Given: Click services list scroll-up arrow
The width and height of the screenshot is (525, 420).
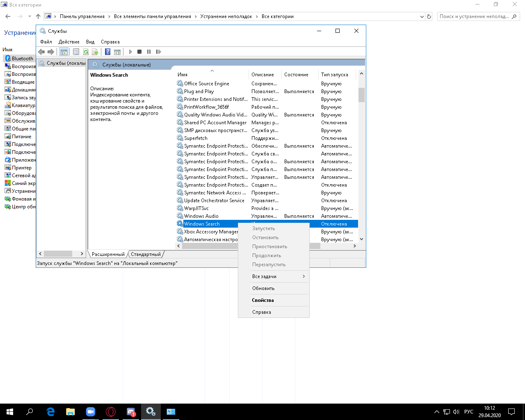Looking at the screenshot, I should tap(361, 74).
